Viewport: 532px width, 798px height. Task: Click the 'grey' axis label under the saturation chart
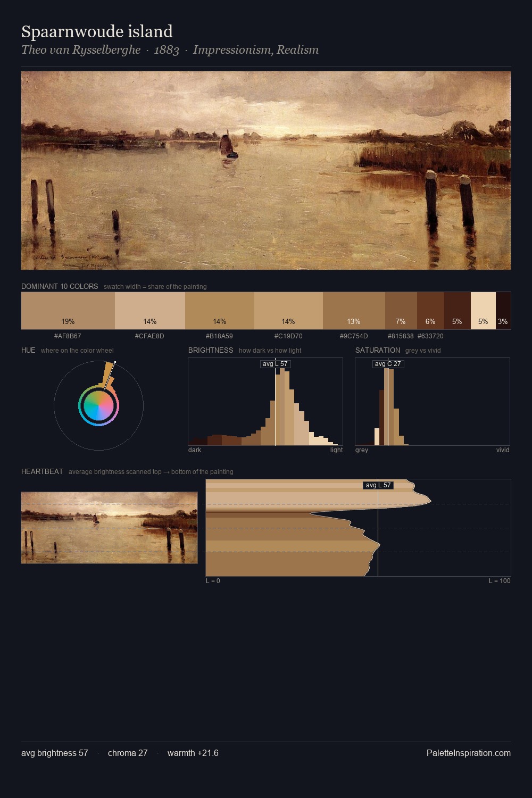pyautogui.click(x=362, y=450)
